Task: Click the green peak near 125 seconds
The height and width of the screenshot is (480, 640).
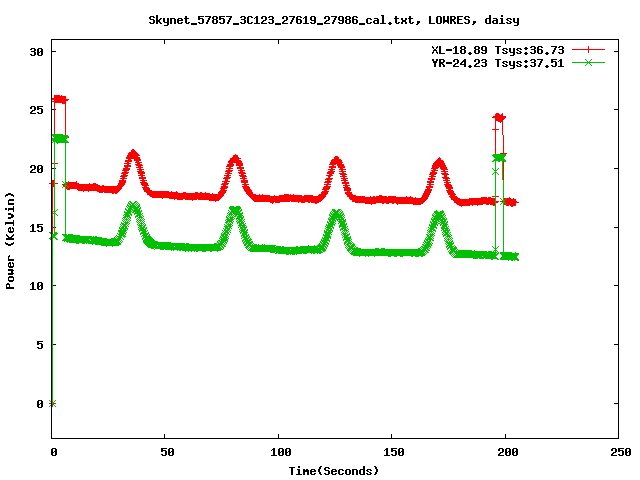Action: pyautogui.click(x=337, y=215)
